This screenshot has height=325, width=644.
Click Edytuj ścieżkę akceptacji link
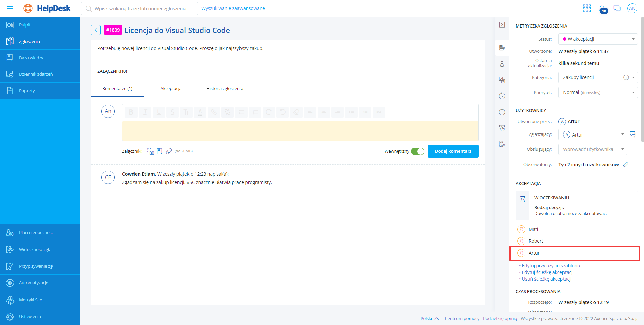pyautogui.click(x=547, y=272)
